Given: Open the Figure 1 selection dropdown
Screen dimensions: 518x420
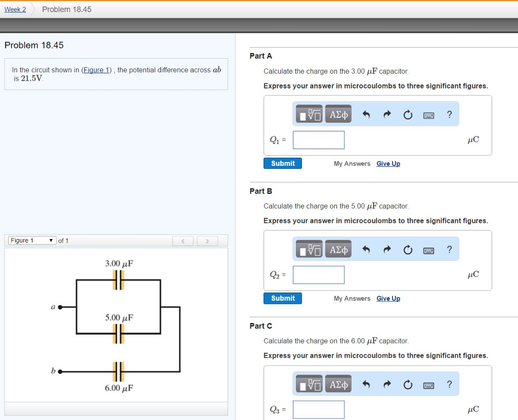Looking at the screenshot, I should click(x=31, y=240).
